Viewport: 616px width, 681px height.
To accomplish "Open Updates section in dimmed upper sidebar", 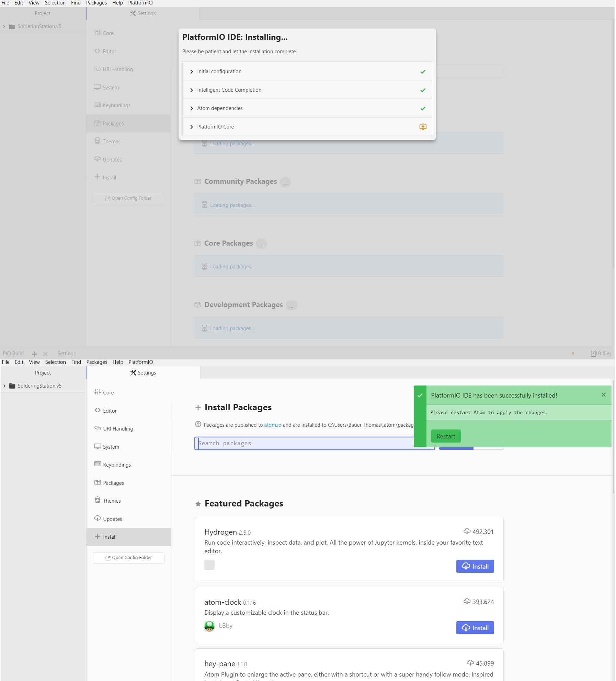I will pos(128,159).
